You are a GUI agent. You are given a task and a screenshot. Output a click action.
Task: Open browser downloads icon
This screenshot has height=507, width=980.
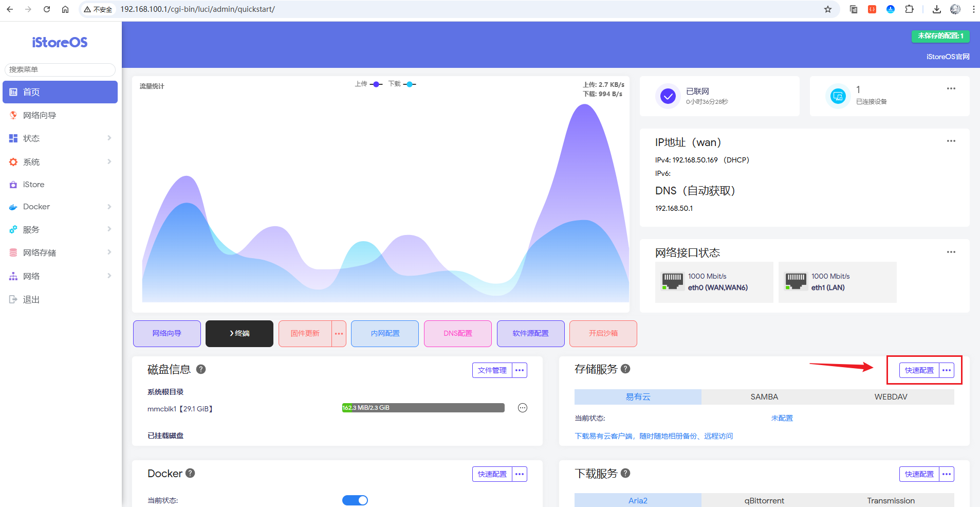click(937, 9)
